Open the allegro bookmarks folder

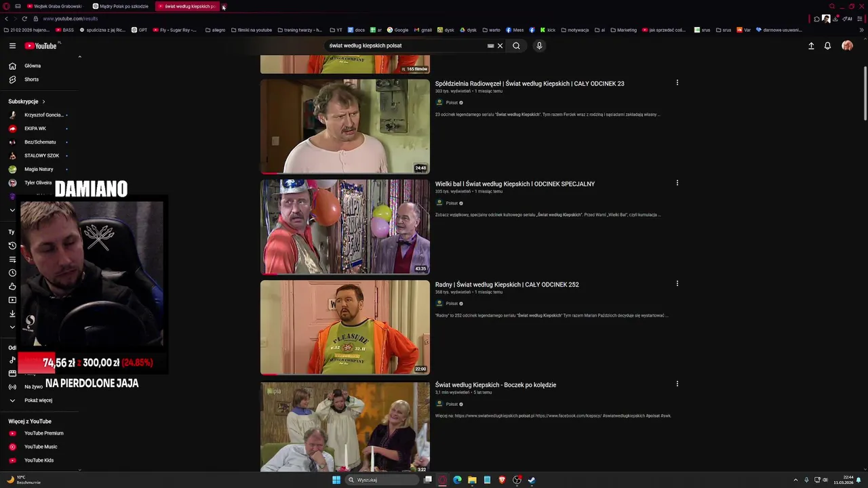215,30
